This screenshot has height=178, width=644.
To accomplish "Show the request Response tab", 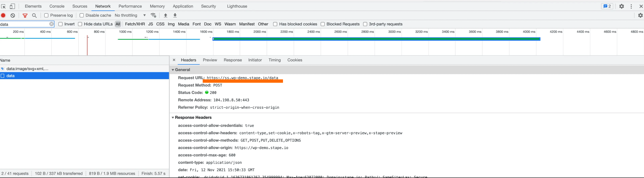I will (x=233, y=60).
